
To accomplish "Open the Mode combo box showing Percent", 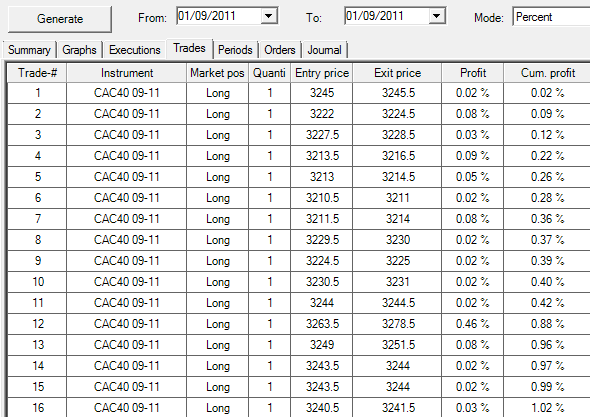I will click(x=551, y=17).
